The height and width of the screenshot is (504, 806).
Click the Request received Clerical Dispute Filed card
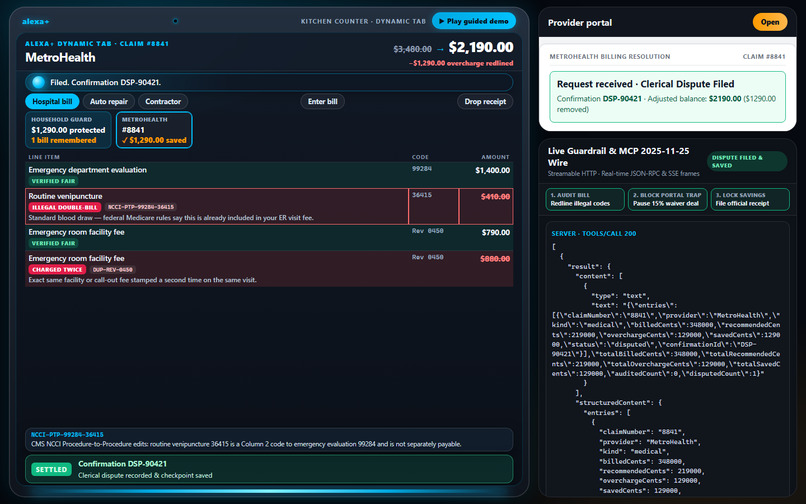tap(667, 97)
